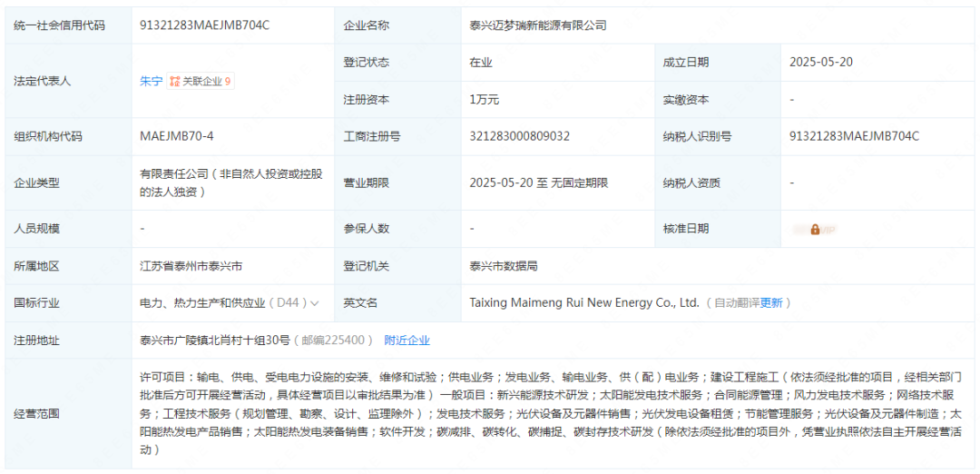Open the 附近企业 link
Viewport: 980px width, 474px height.
[407, 341]
